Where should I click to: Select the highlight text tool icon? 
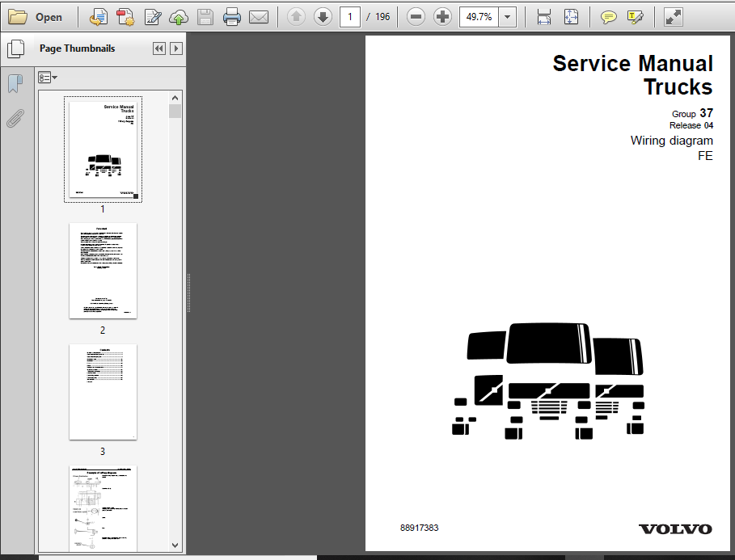636,17
